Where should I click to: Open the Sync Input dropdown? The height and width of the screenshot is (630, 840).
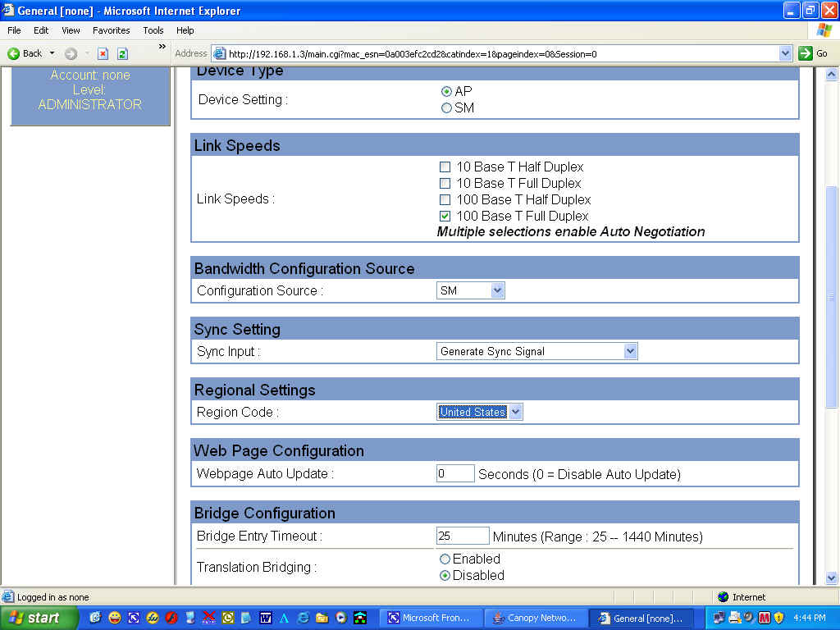(x=630, y=351)
